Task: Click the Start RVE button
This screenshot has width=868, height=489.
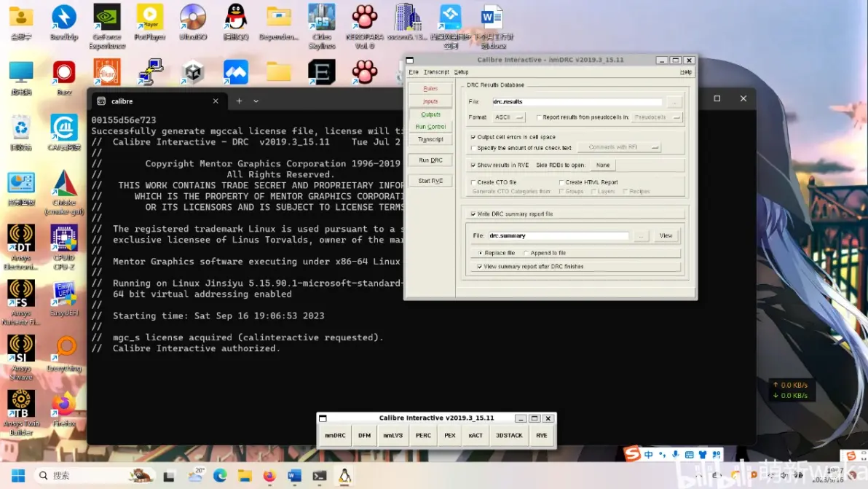Action: click(x=430, y=181)
